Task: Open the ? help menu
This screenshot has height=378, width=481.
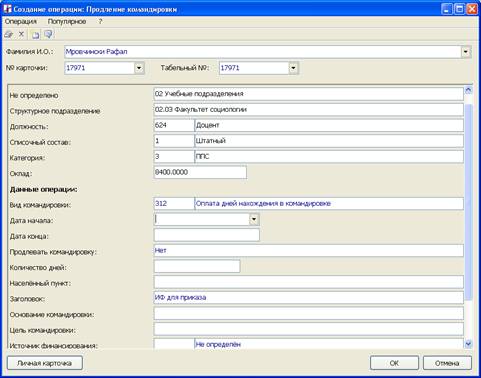Action: (x=100, y=21)
